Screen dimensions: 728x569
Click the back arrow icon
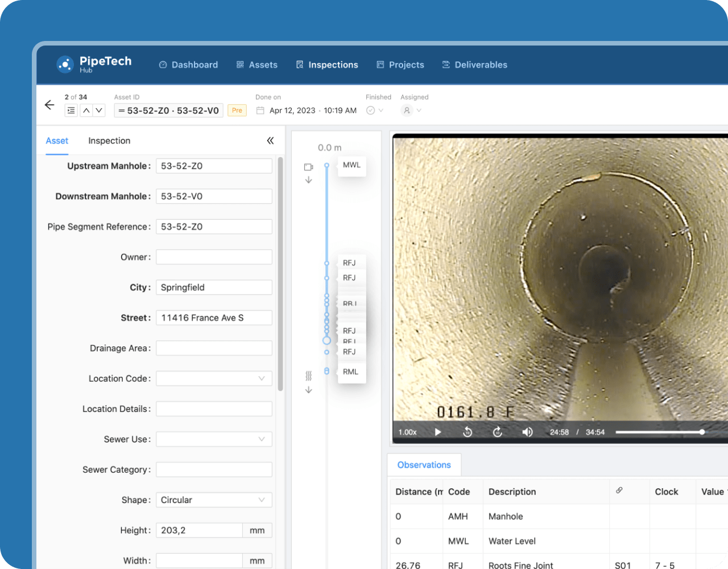coord(49,105)
